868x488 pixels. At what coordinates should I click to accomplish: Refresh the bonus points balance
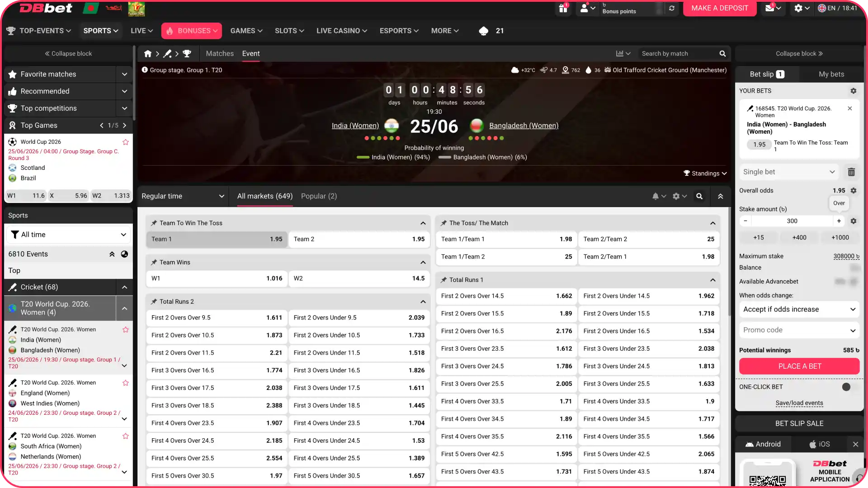pos(672,8)
